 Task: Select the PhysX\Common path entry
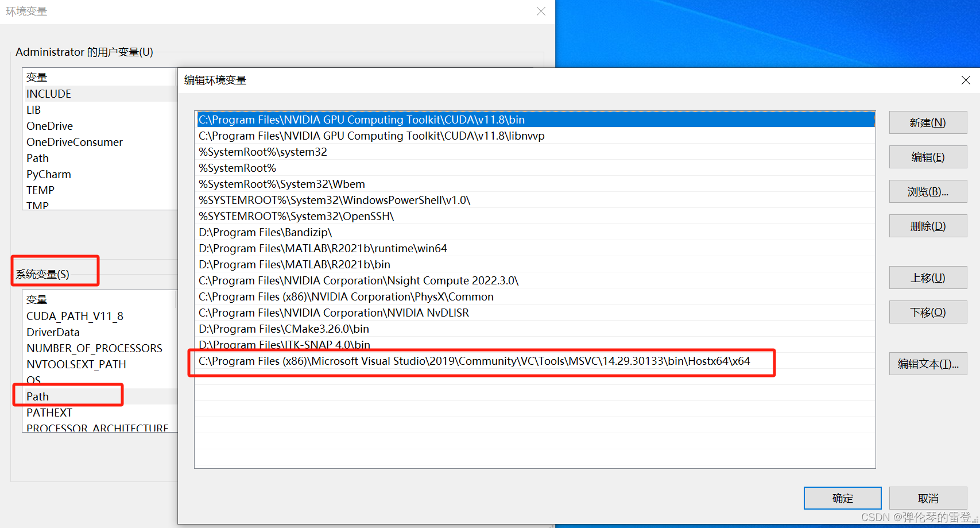pyautogui.click(x=536, y=296)
